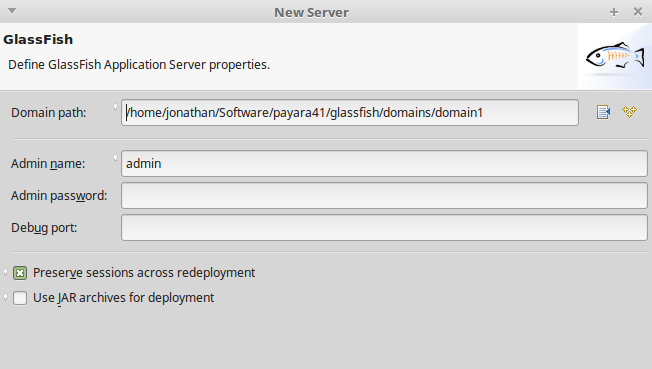Click into the Admin name field
Image resolution: width=652 pixels, height=369 pixels.
coord(384,163)
